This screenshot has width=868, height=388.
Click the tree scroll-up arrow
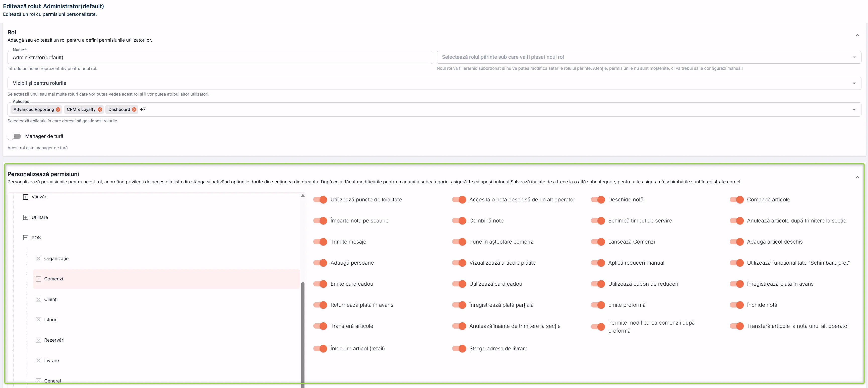302,196
